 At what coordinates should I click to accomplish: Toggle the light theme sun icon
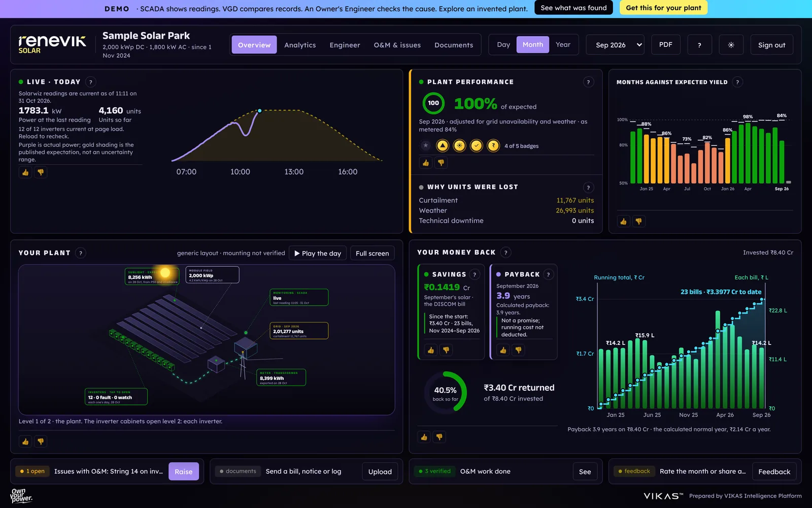coord(731,45)
